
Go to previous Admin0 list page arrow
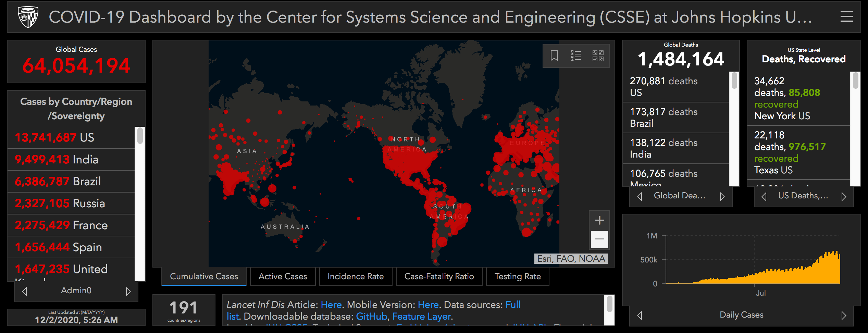point(25,291)
